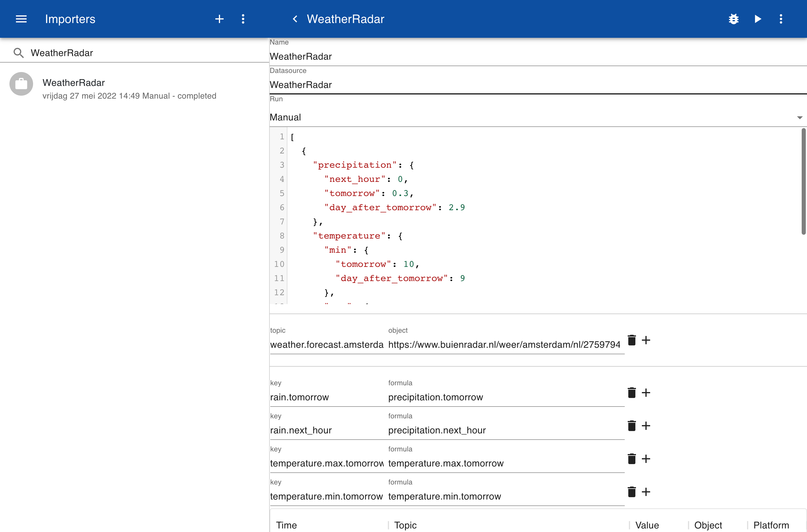Viewport: 807px width, 532px height.
Task: Edit the temperature.min.tomorrow formula field
Action: click(506, 496)
